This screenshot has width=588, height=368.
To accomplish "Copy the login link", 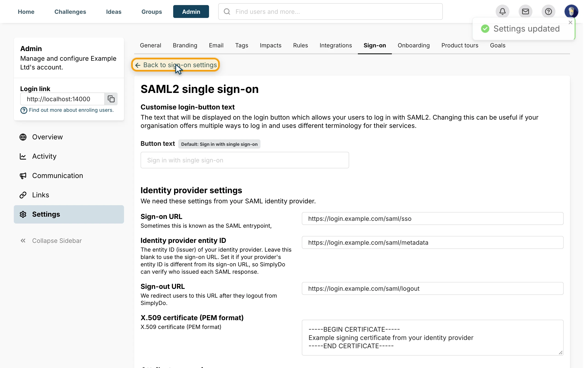I will [111, 99].
